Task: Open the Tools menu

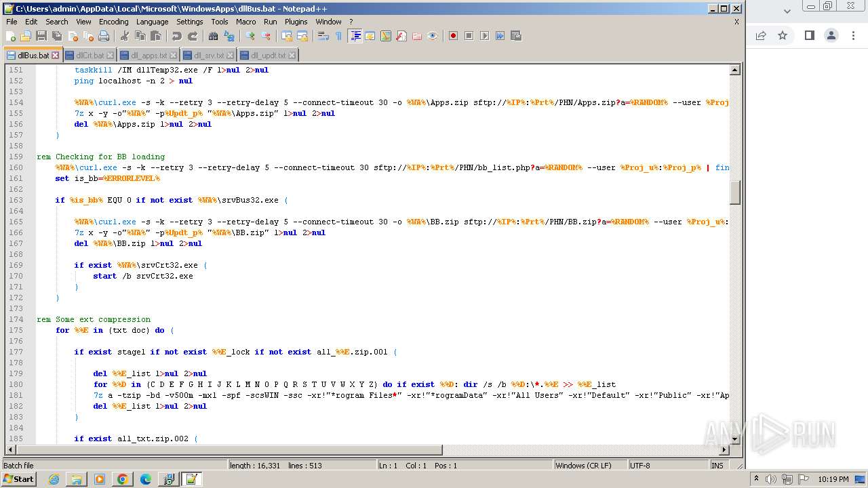Action: 219,22
